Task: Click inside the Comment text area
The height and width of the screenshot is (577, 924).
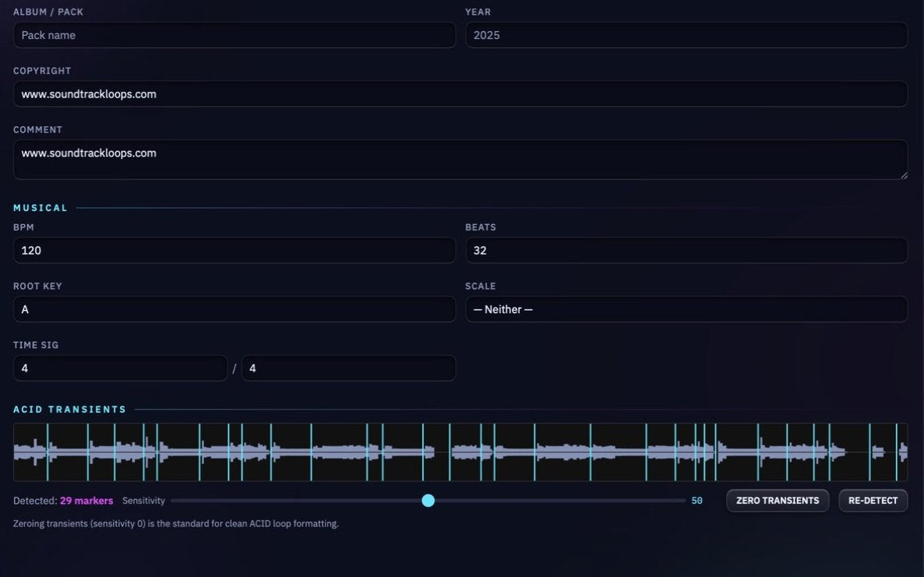Action: point(460,160)
